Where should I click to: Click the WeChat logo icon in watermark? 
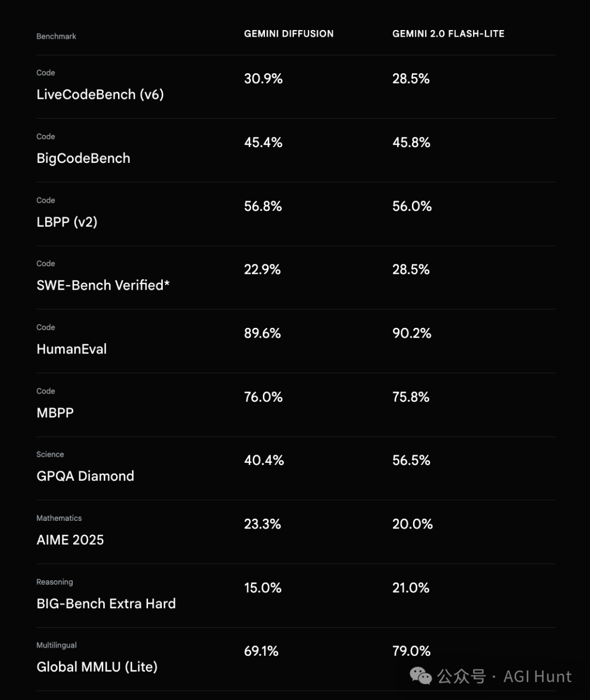(x=421, y=676)
